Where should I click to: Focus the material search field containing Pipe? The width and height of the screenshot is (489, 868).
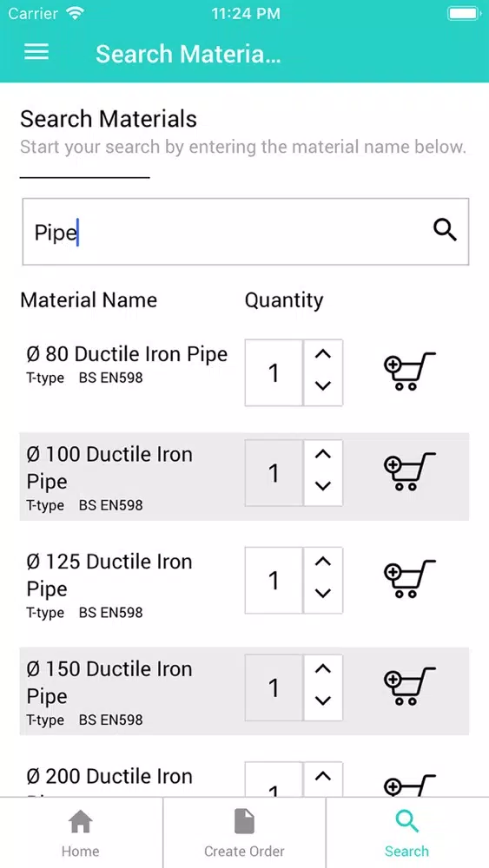click(245, 232)
